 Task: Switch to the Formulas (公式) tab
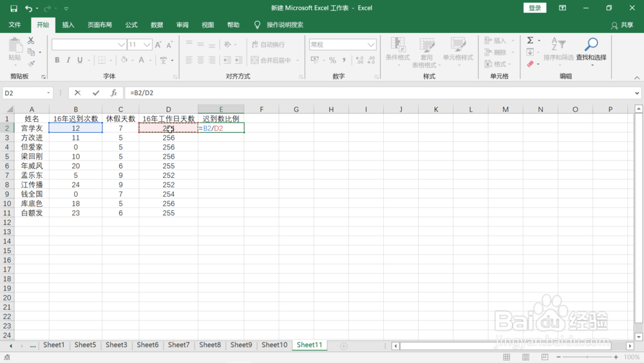[131, 25]
